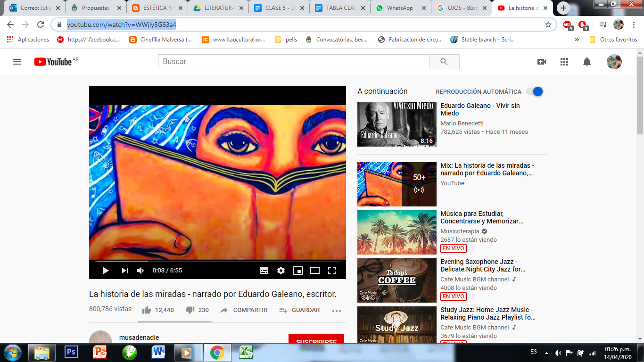Share the video via COMPARTIR
This screenshot has width=644, height=362.
(244, 310)
